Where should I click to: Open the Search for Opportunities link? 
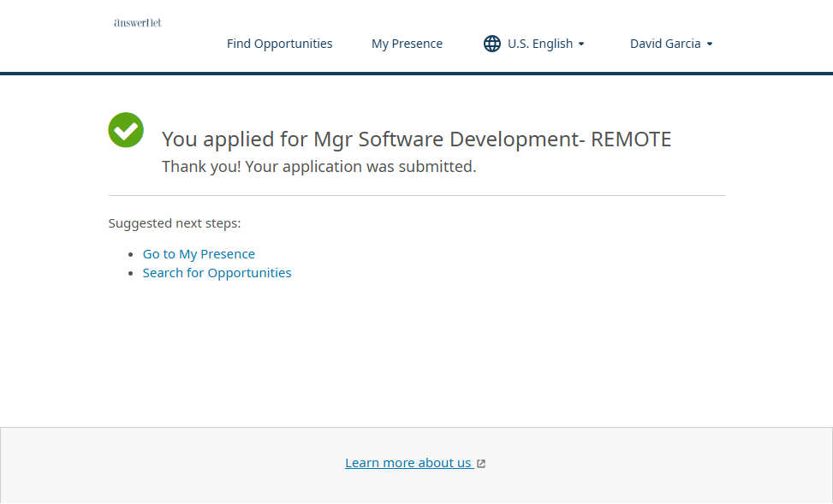[x=217, y=273]
